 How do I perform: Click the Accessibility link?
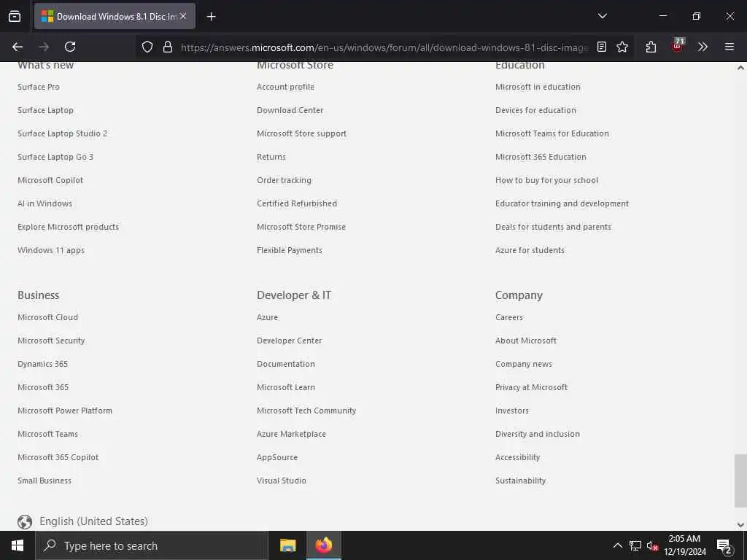tap(517, 457)
